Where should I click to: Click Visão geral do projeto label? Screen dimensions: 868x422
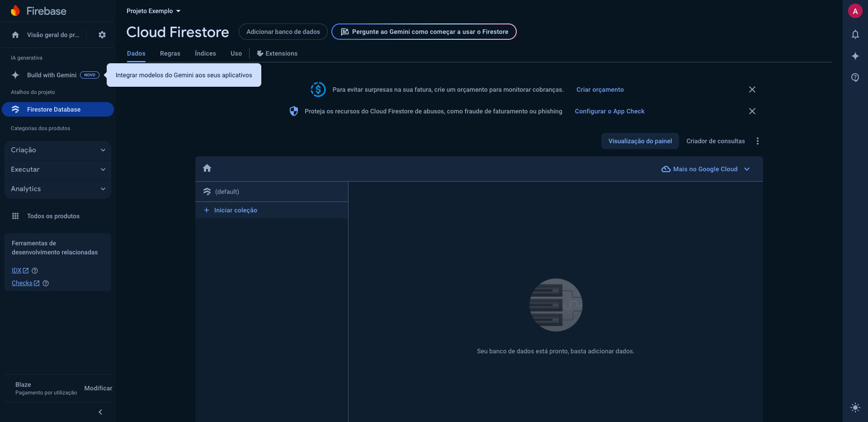[53, 35]
